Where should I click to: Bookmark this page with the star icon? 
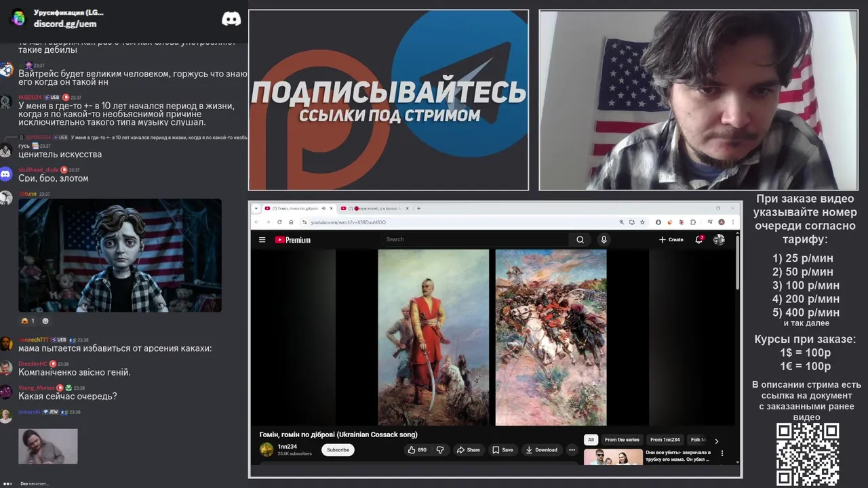coord(642,222)
